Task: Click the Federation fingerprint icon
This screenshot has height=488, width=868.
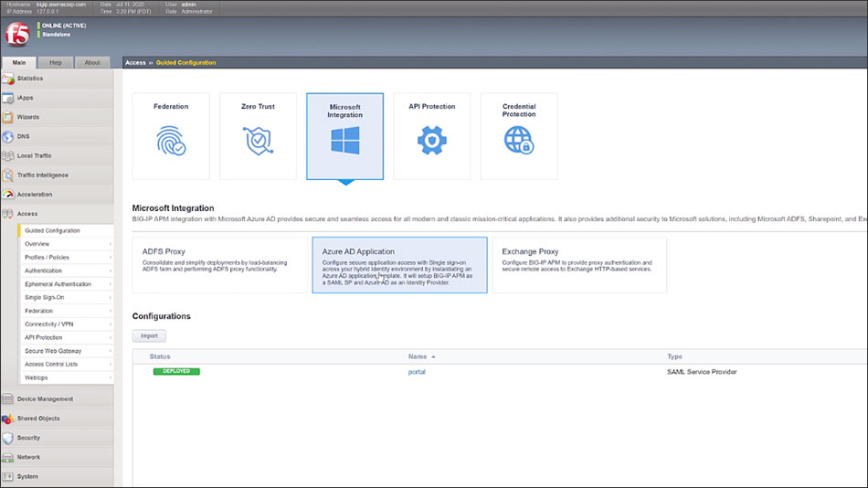Action: pyautogui.click(x=171, y=141)
